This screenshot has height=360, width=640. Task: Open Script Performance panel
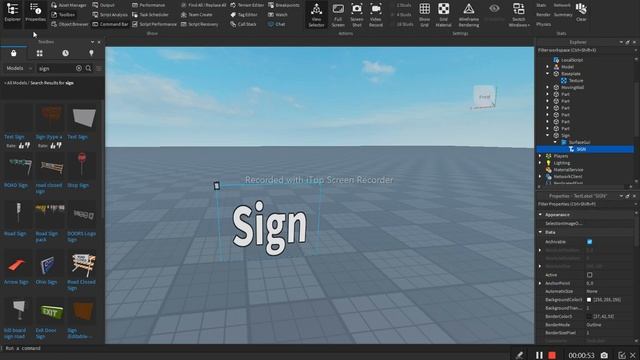pos(154,24)
